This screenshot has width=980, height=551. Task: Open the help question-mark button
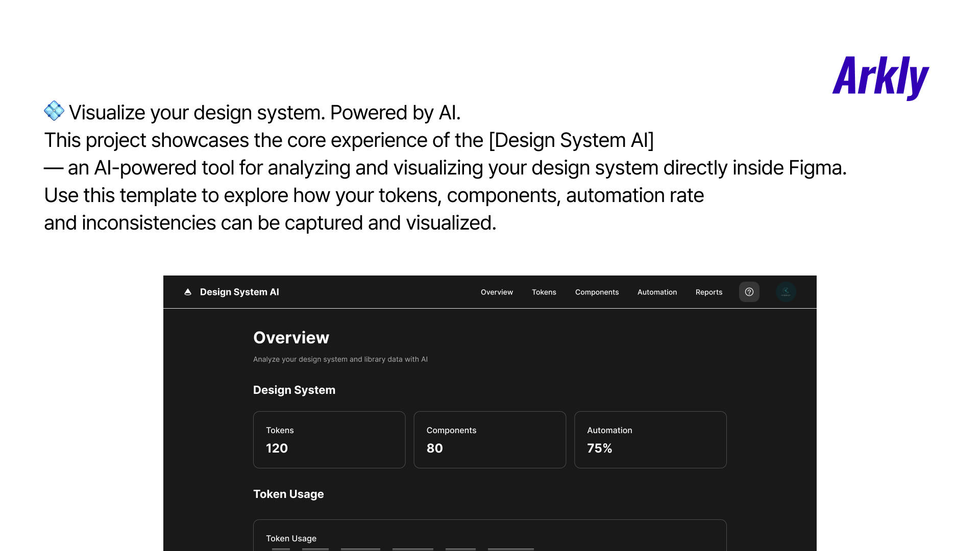click(x=749, y=292)
